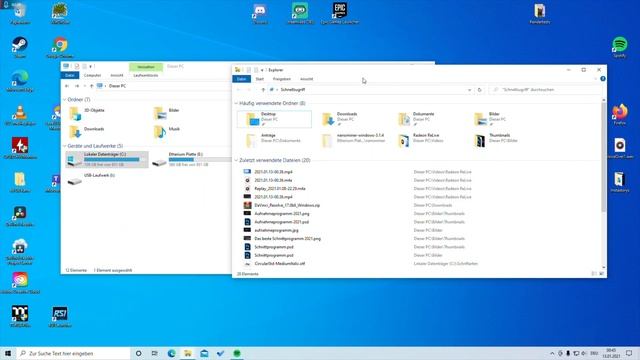Image resolution: width=640 pixels, height=360 pixels.
Task: Open the Desktop folder in Schnellzugriff
Action: [274, 119]
